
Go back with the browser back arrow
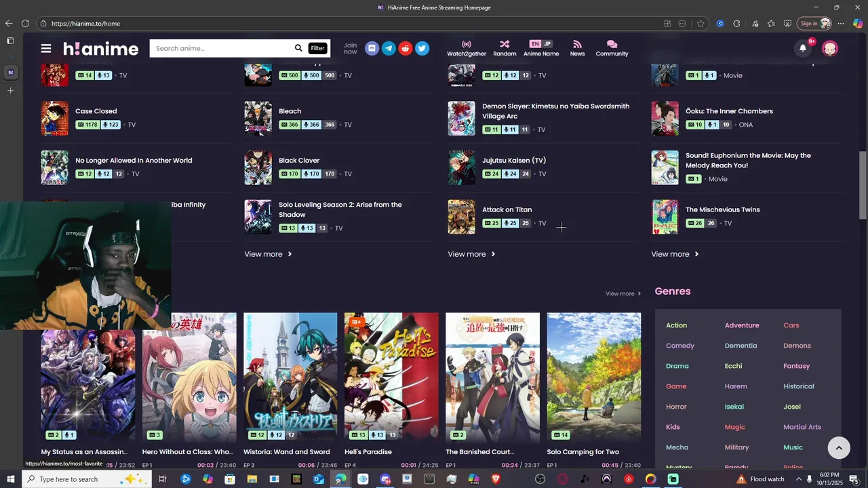[9, 23]
